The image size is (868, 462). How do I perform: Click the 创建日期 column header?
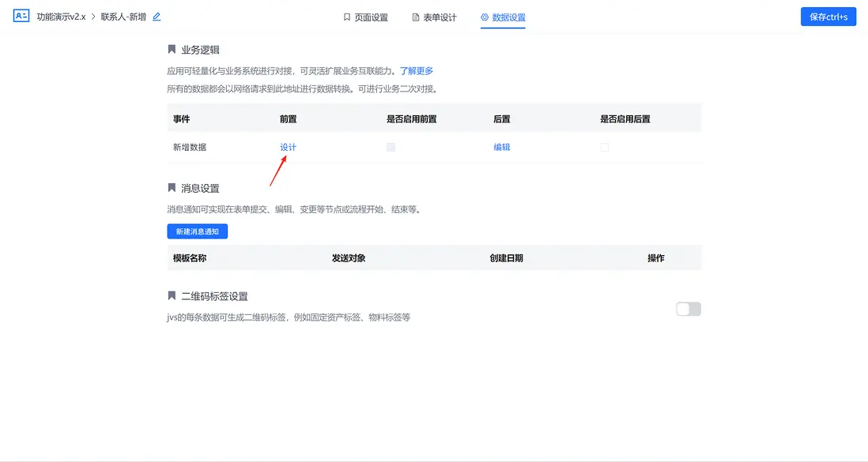[x=506, y=257]
